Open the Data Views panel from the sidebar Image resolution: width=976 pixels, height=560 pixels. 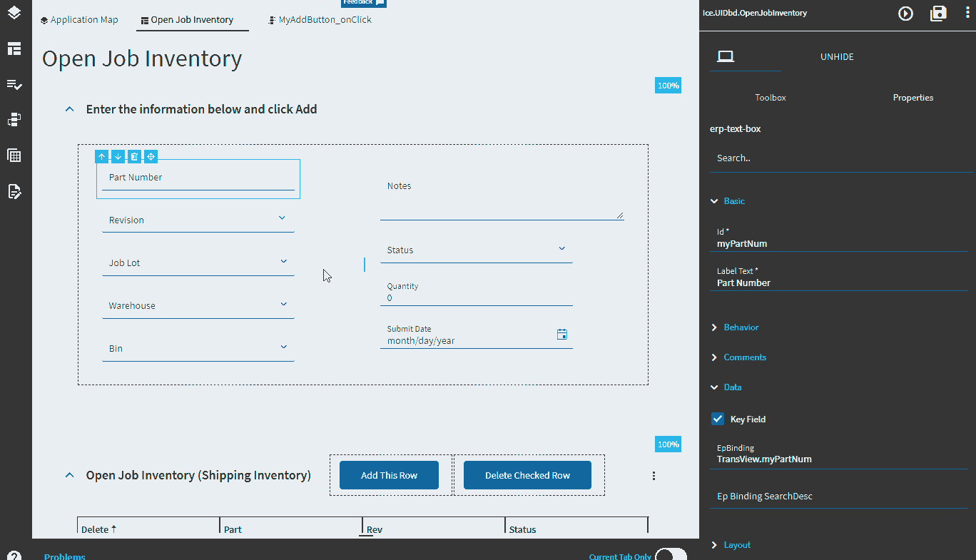(x=14, y=155)
